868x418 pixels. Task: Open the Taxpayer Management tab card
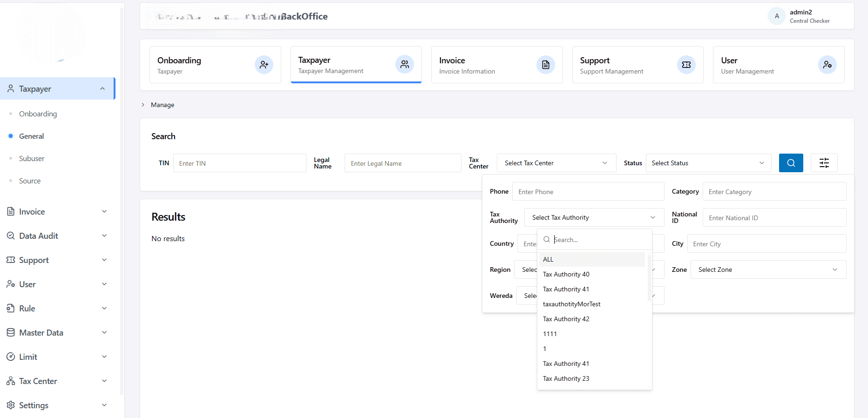[356, 65]
